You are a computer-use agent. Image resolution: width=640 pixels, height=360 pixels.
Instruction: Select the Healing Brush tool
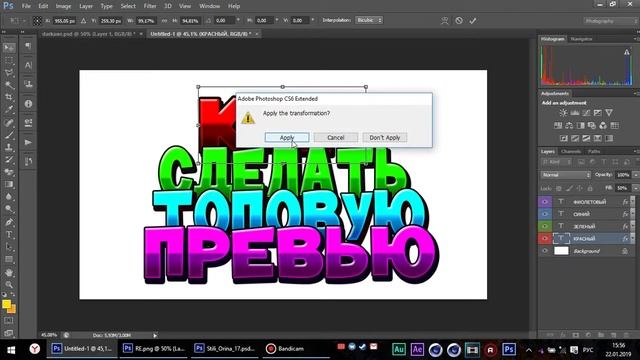(x=9, y=122)
